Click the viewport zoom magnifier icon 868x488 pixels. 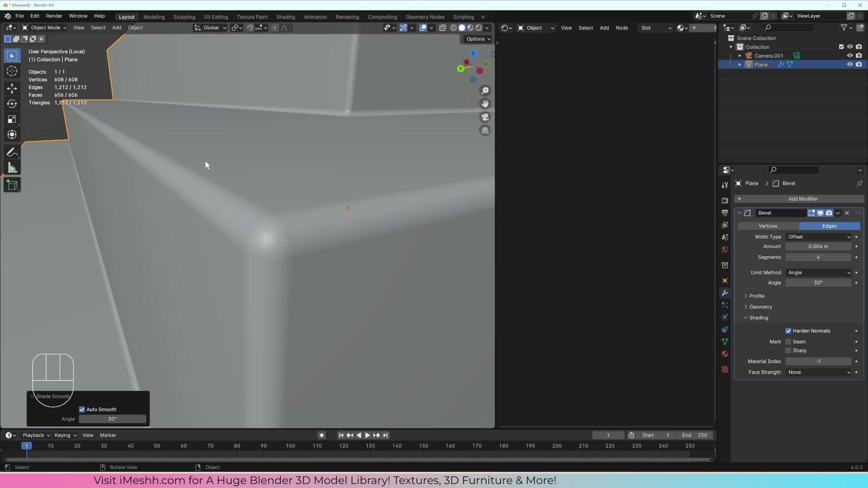click(485, 91)
